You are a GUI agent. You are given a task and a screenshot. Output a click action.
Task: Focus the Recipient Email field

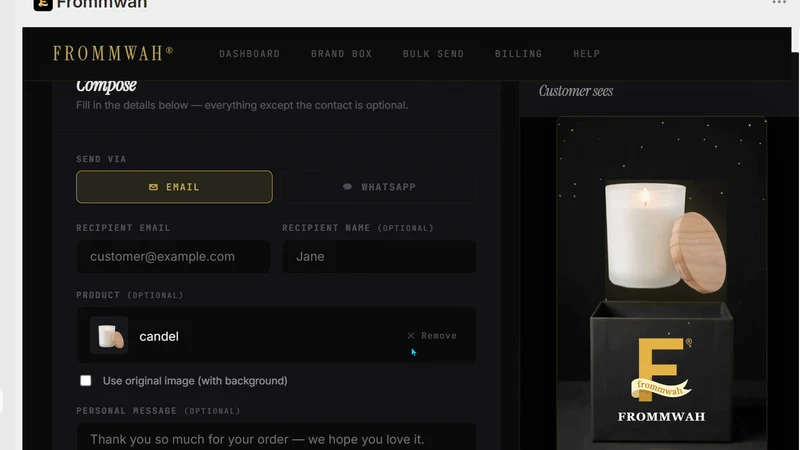pos(173,256)
